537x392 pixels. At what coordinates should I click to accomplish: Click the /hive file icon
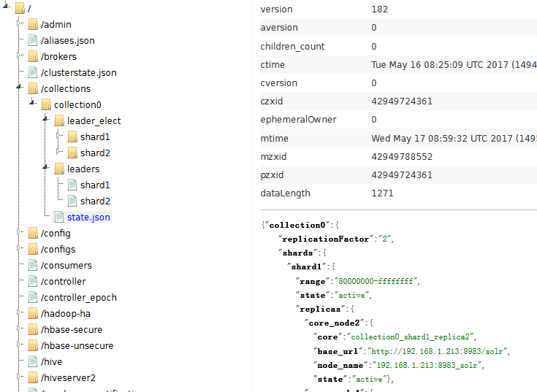pyautogui.click(x=33, y=362)
